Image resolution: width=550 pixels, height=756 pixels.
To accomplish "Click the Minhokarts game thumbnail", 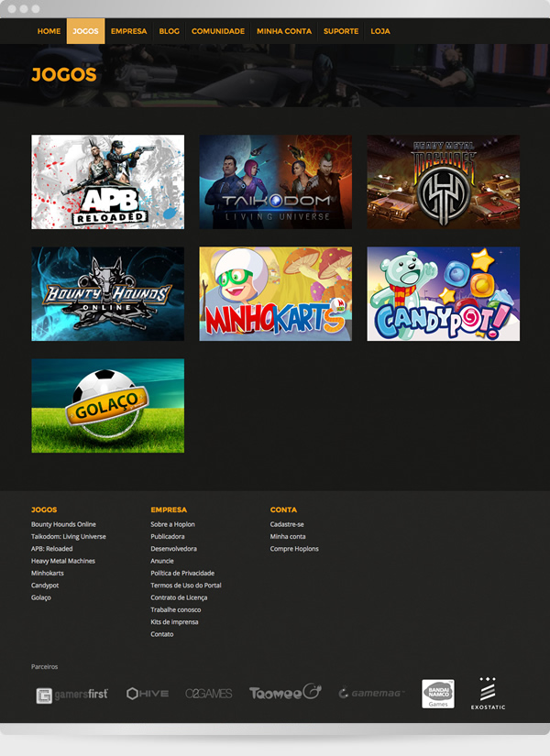I will coord(276,293).
